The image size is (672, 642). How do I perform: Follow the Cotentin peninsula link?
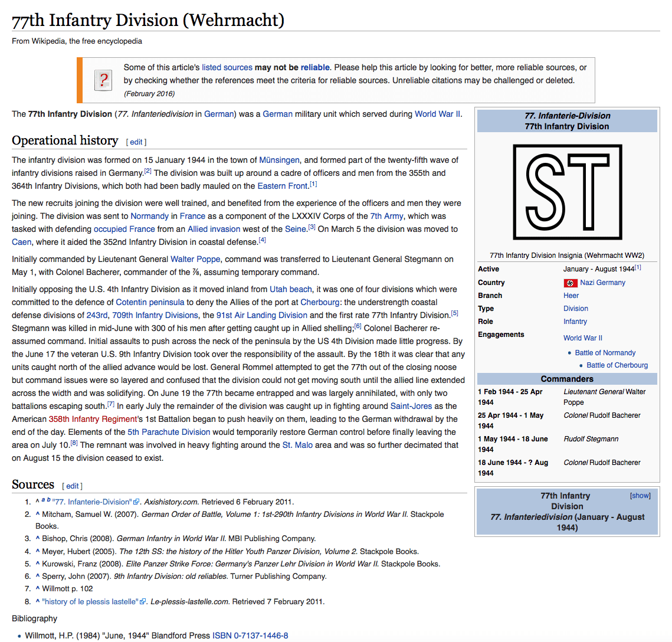150,302
